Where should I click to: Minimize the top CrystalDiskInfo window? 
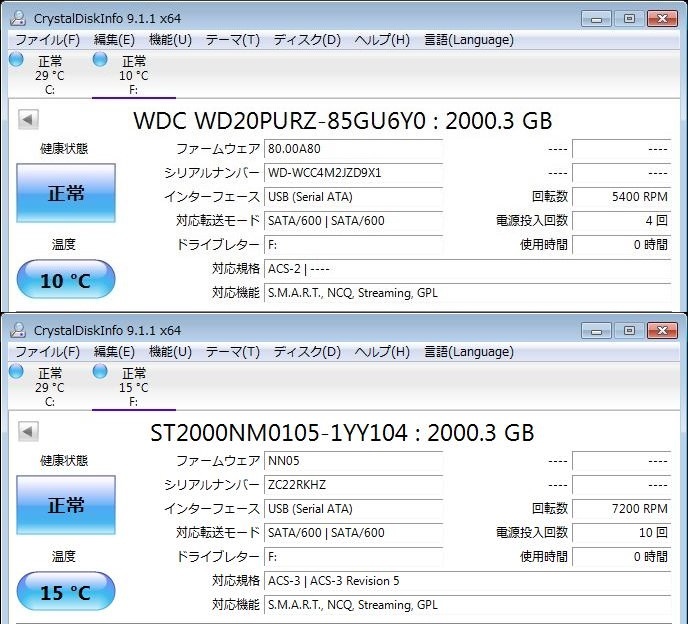pos(596,19)
